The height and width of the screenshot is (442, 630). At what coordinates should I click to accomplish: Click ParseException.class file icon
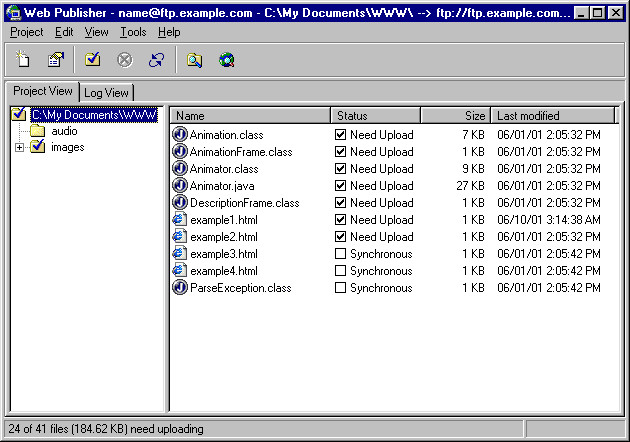[180, 287]
